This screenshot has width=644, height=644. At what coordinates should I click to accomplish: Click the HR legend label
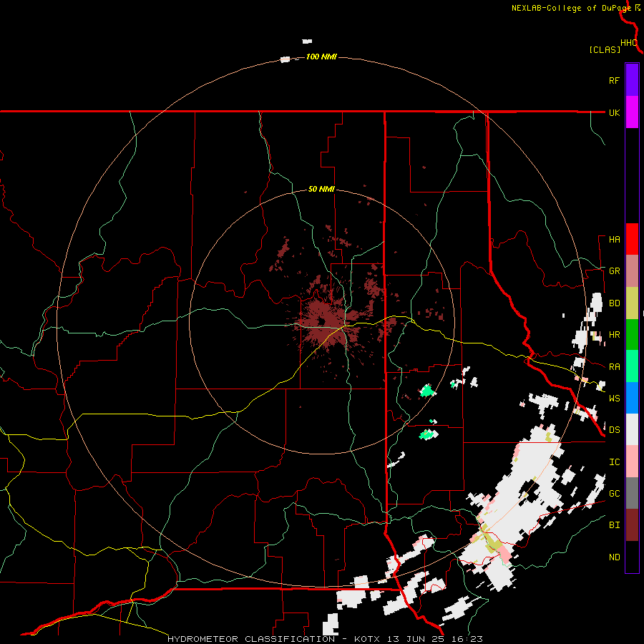pos(614,335)
